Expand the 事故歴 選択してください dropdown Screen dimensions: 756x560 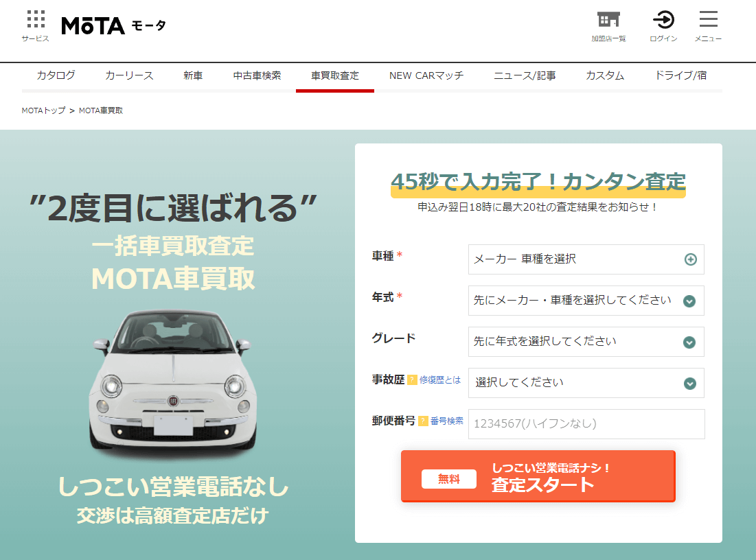(x=586, y=383)
